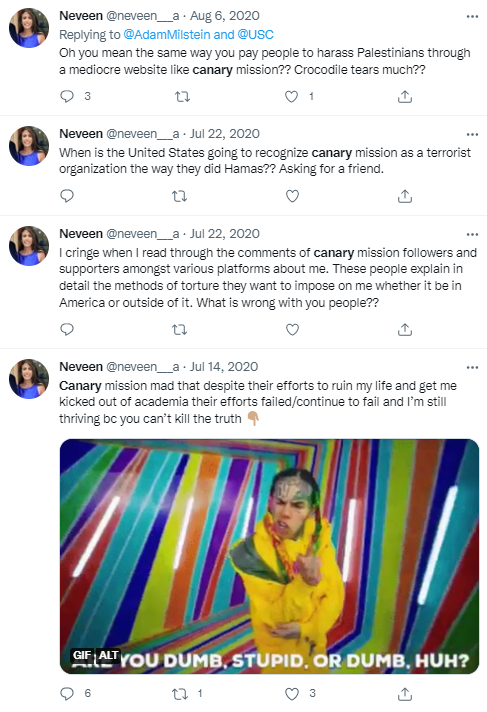Retweet the tweet asking about Hamas
Image resolution: width=487 pixels, height=712 pixels.
click(179, 196)
